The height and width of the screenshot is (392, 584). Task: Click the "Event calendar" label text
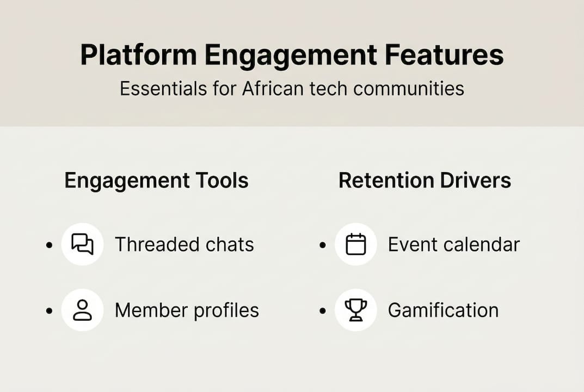(454, 244)
